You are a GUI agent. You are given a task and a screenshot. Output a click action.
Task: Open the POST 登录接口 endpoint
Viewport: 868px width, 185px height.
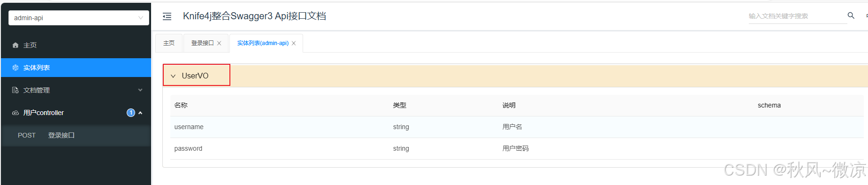click(76, 135)
